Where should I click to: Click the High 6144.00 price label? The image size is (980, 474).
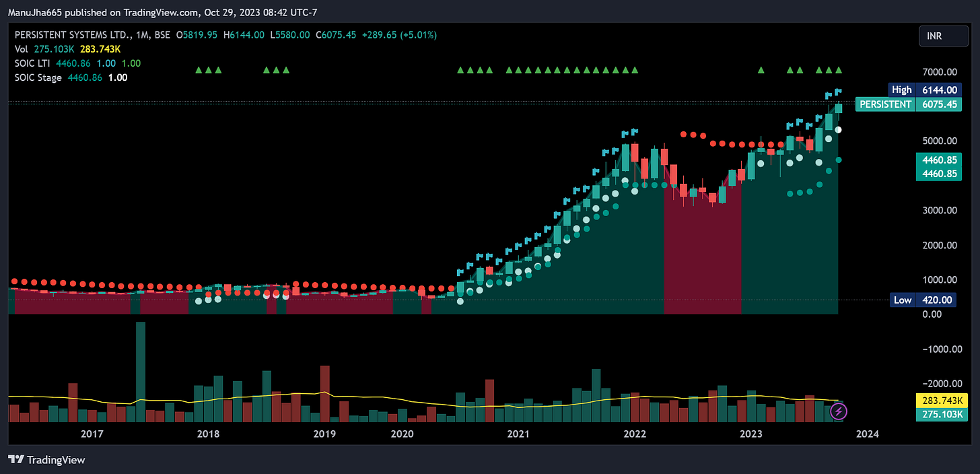[926, 90]
